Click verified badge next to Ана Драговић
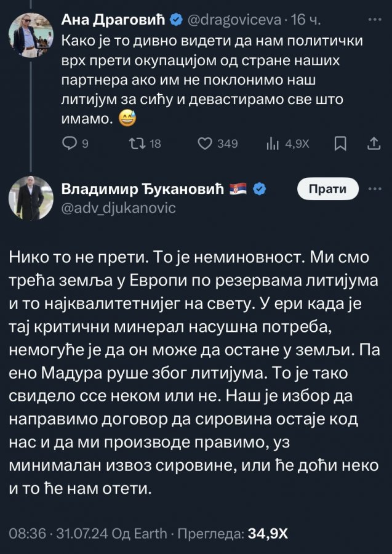The width and height of the screenshot is (392, 554). click(x=175, y=20)
